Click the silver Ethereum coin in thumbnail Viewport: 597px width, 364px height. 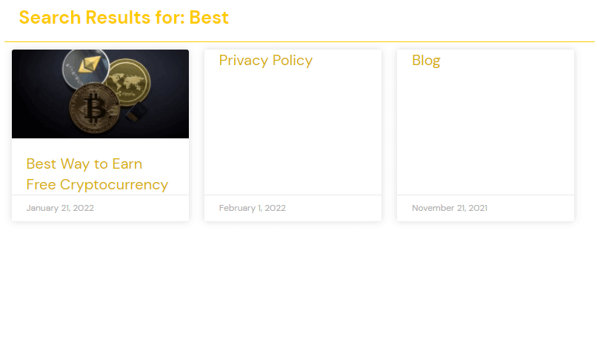coord(86,68)
